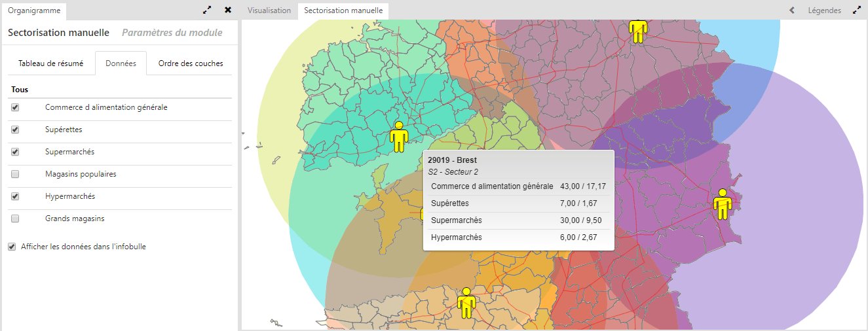Enable the Magasins populaires checkbox
Viewport: 868px width, 331px height.
point(15,174)
